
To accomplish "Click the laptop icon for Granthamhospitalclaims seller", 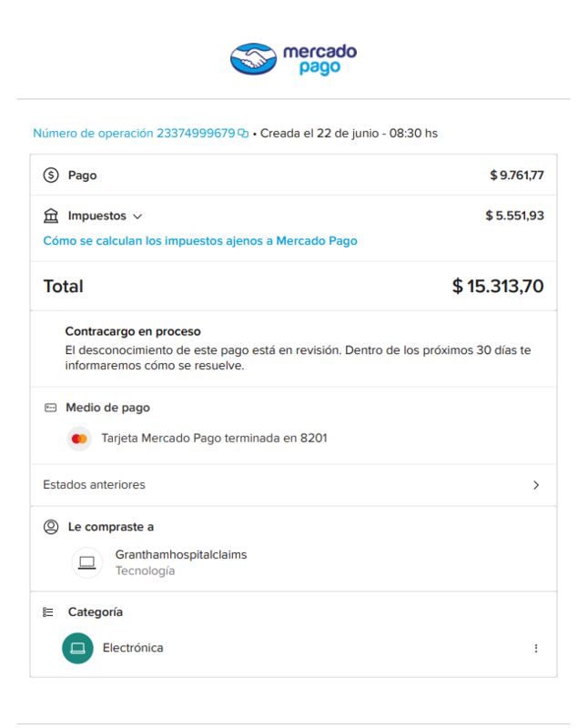I will click(x=86, y=562).
